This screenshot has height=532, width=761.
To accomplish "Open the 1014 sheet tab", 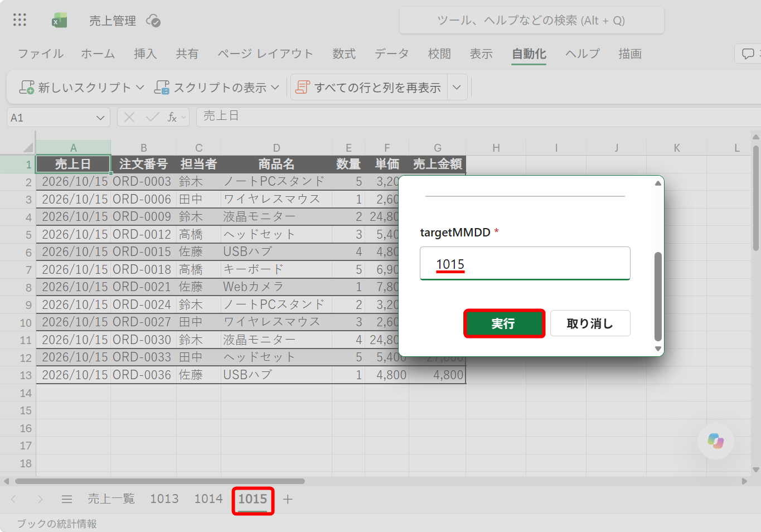I will 209,499.
